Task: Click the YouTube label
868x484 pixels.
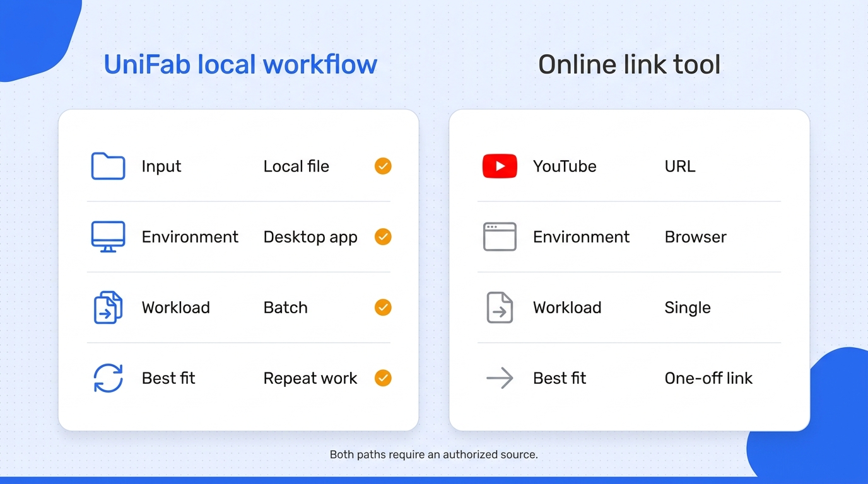Action: click(565, 166)
